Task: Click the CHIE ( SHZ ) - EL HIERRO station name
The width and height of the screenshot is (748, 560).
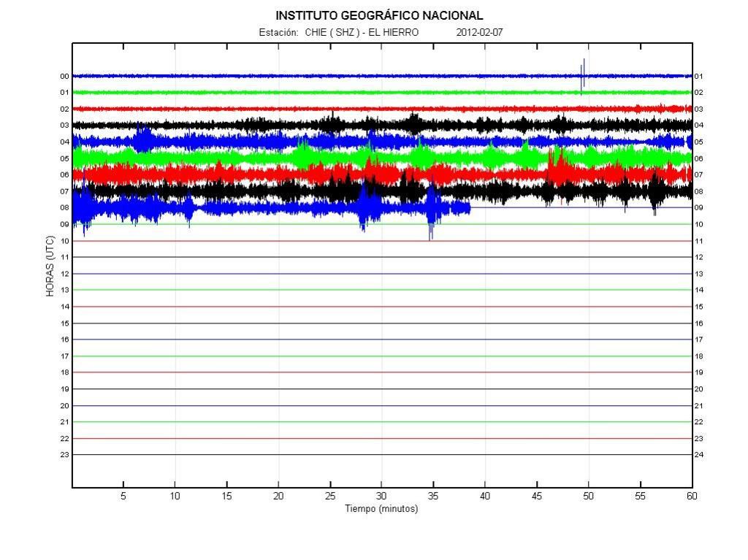Action: click(x=362, y=33)
